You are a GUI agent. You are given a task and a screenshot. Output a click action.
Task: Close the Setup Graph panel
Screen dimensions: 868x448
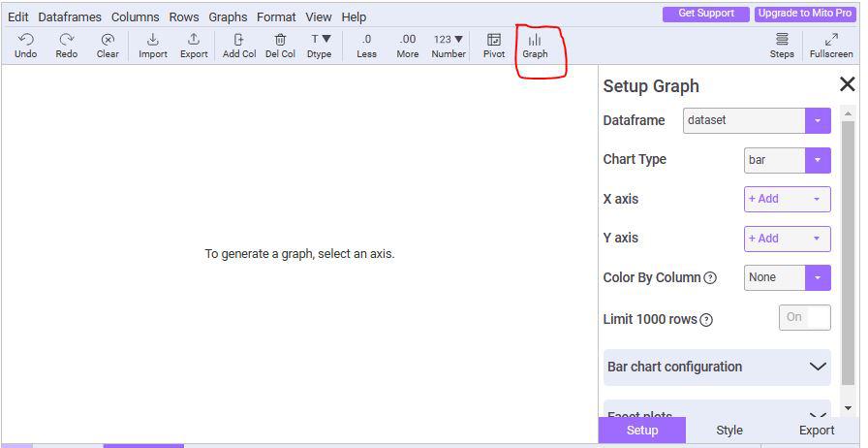point(847,84)
